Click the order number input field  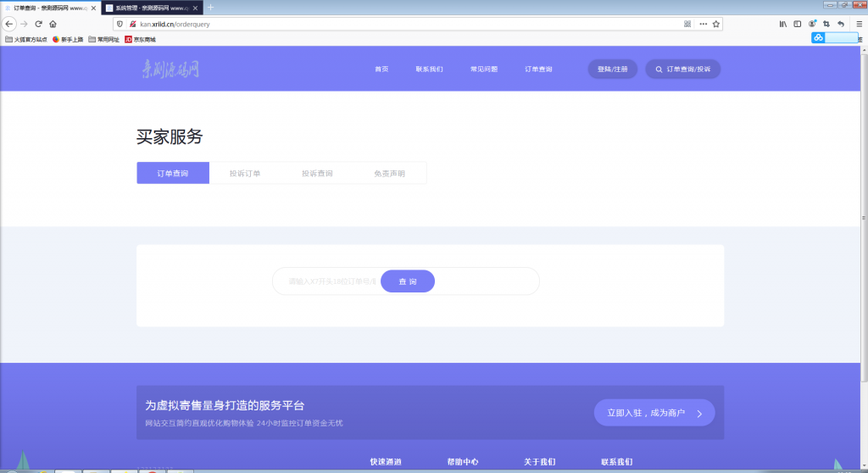coord(331,281)
